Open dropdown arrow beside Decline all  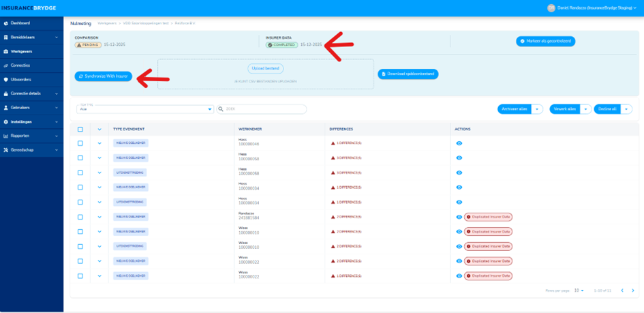[x=626, y=109]
